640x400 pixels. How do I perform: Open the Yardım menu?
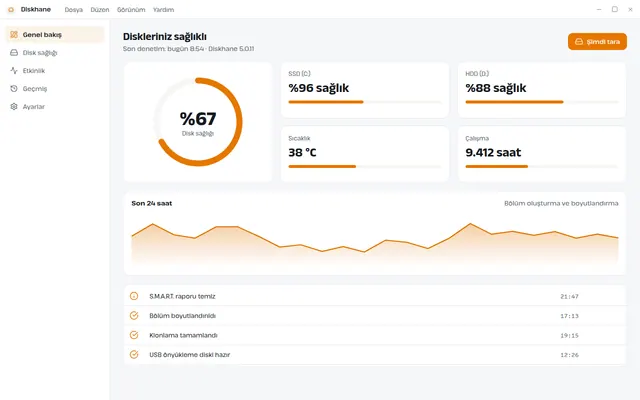pos(163,9)
